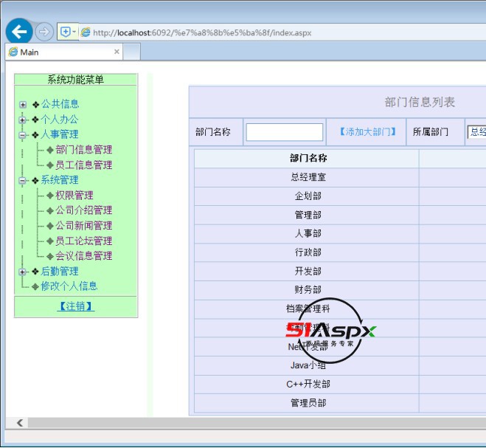The height and width of the screenshot is (448, 486).
Task: Open a new blank browser tab
Action: click(x=131, y=52)
